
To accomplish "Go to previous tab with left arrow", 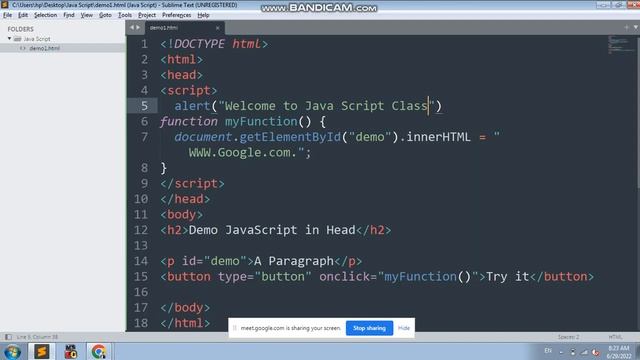I will click(132, 27).
